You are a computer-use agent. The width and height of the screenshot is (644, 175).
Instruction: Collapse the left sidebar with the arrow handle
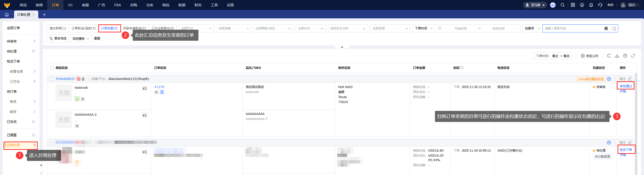coord(41,165)
